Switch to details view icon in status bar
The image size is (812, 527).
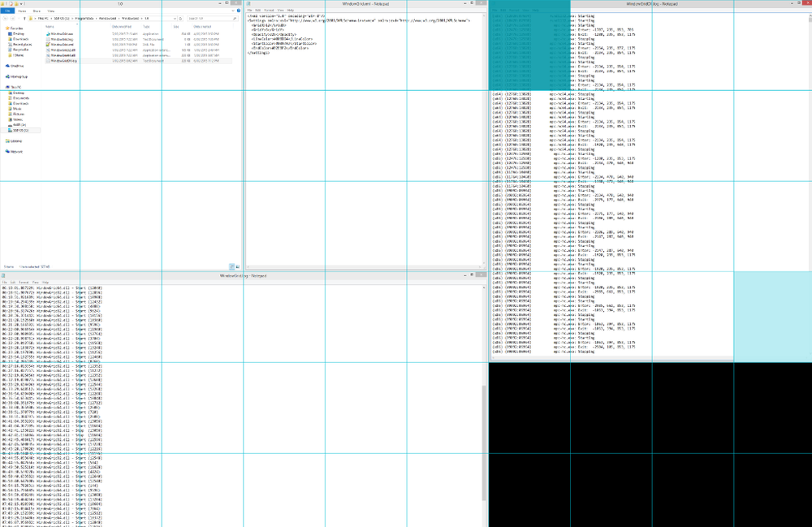click(x=231, y=266)
